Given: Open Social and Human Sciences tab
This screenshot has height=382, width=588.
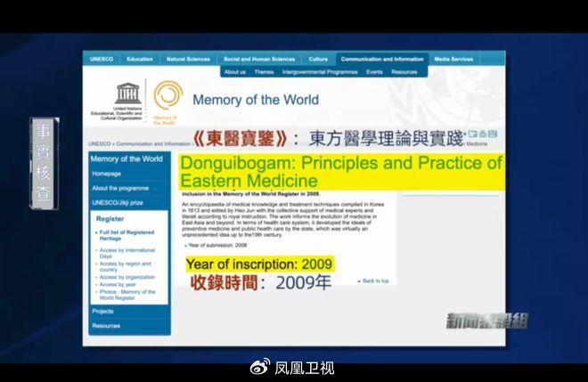Looking at the screenshot, I should (x=259, y=60).
